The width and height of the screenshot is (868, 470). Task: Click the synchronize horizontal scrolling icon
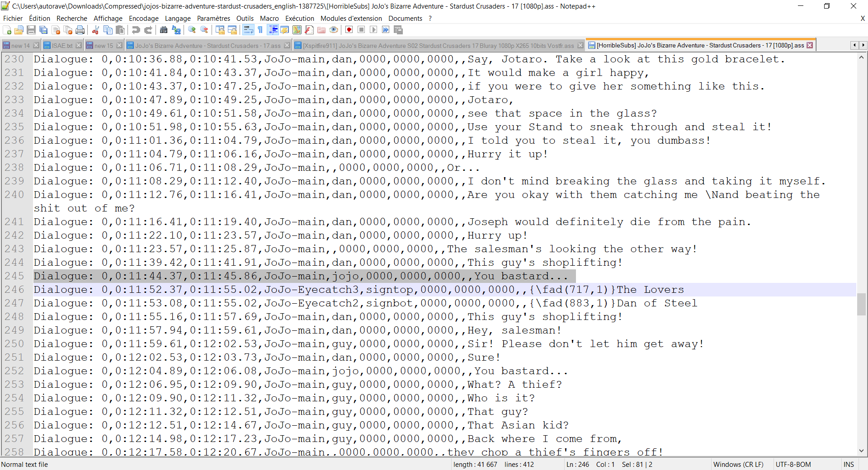click(232, 30)
